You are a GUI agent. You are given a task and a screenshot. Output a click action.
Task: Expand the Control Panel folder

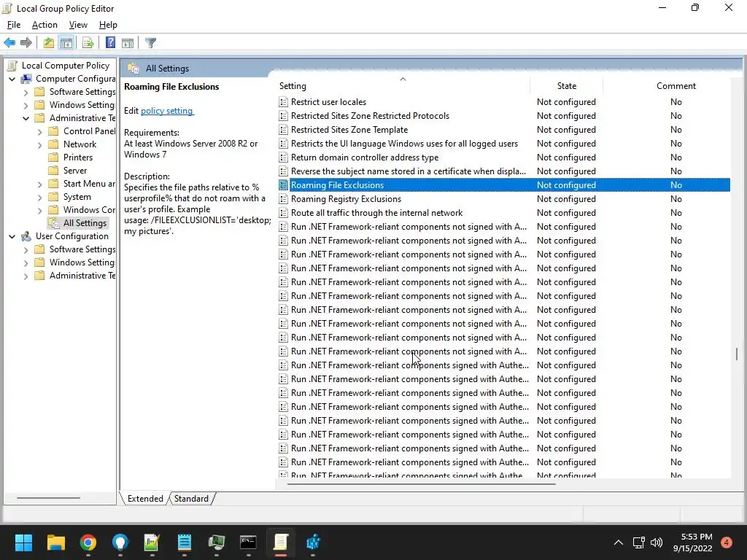click(x=40, y=131)
